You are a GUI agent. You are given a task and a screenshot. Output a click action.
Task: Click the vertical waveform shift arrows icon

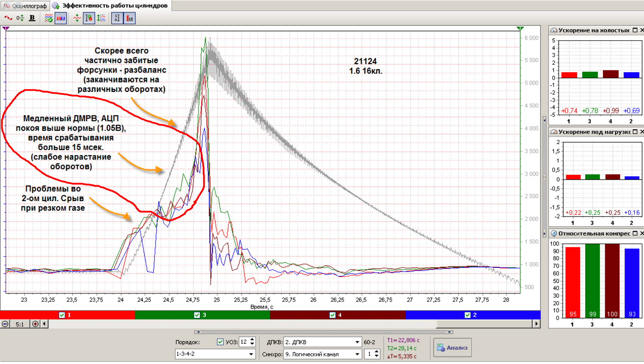click(77, 18)
